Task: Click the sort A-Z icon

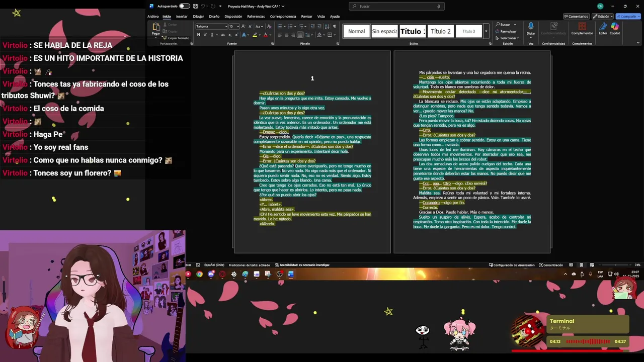Action: tap(327, 26)
